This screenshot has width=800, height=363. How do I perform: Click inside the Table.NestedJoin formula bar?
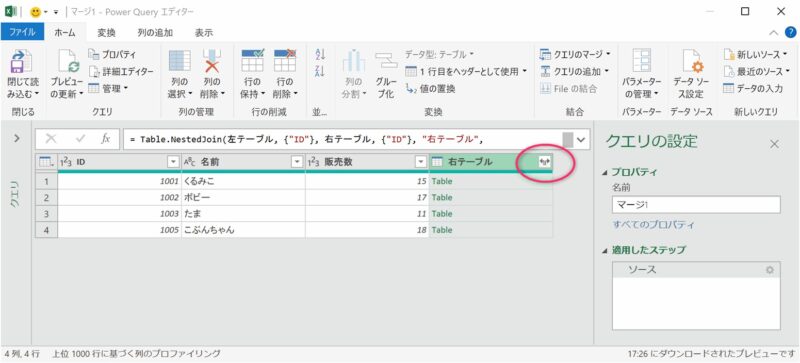pos(343,139)
